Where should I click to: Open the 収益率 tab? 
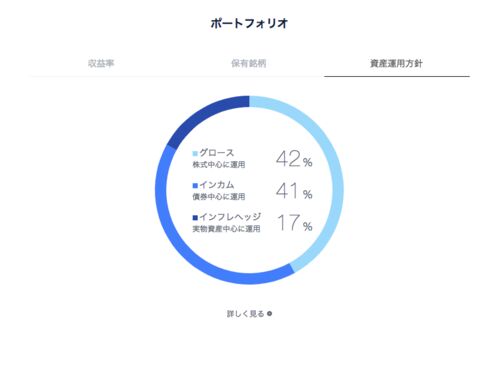point(101,63)
